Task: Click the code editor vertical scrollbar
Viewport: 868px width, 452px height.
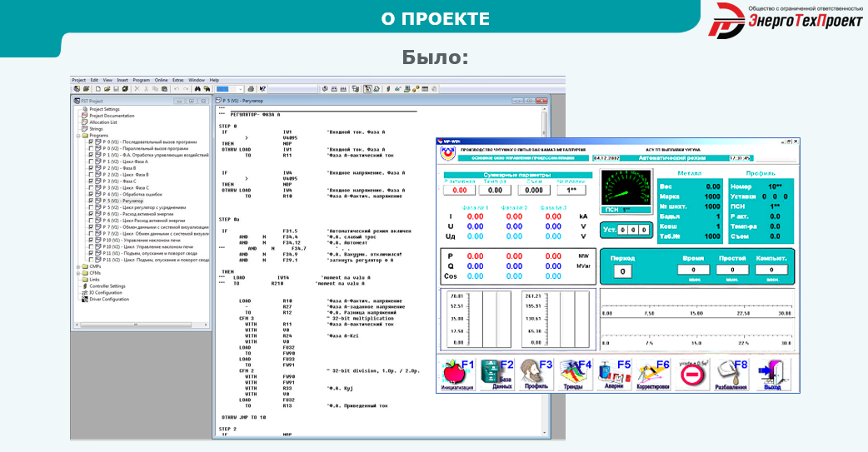Action: point(545,271)
